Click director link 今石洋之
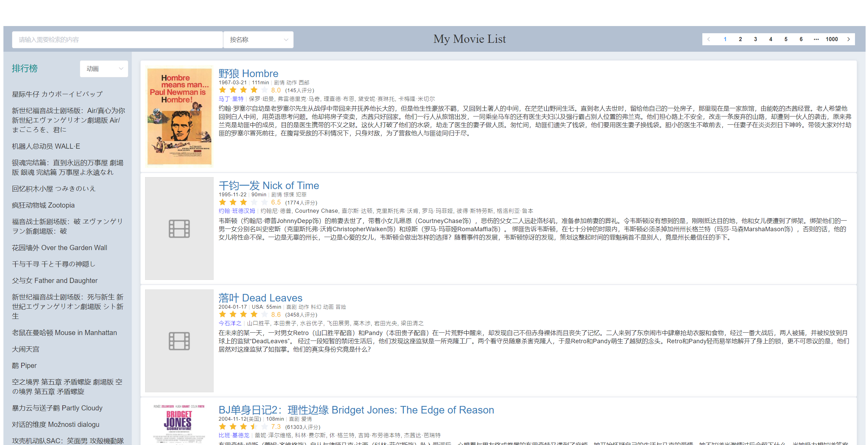 point(230,323)
